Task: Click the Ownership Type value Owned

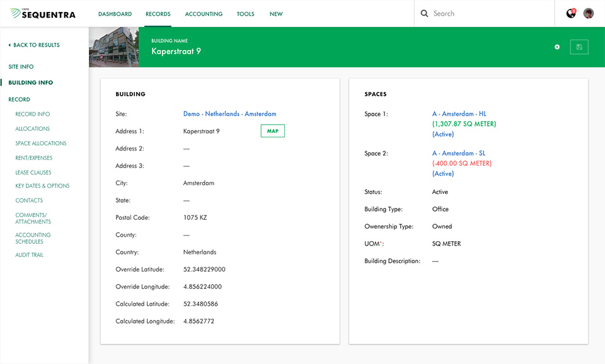Action: (x=442, y=226)
